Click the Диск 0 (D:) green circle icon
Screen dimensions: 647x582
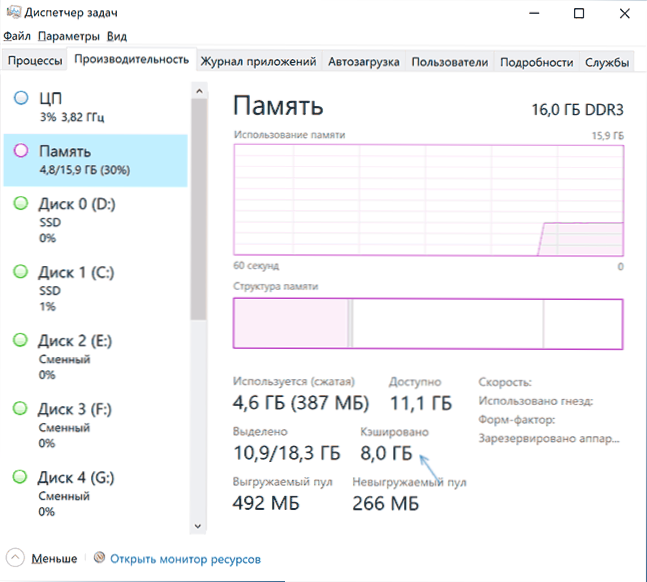[x=21, y=203]
